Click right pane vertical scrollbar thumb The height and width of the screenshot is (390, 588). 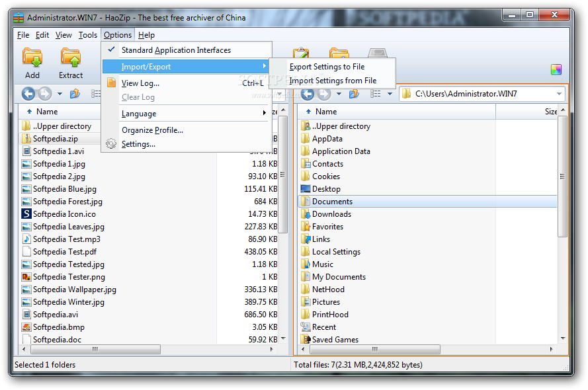point(562,176)
